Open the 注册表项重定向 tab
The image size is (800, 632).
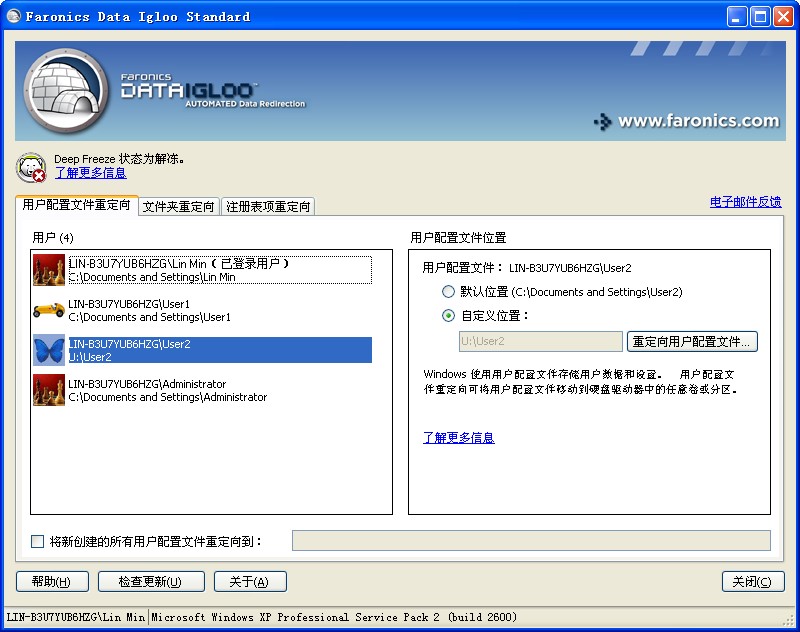click(x=267, y=207)
